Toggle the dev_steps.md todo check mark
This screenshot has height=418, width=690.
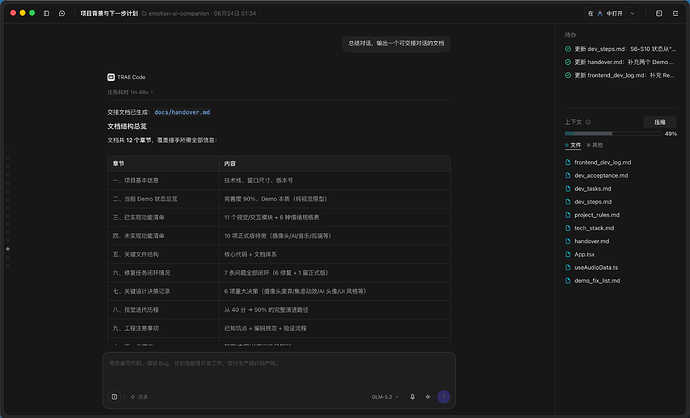coord(568,49)
